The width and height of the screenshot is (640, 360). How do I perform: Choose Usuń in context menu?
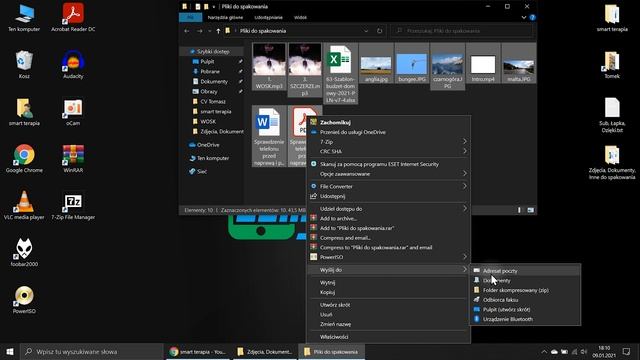click(x=388, y=314)
